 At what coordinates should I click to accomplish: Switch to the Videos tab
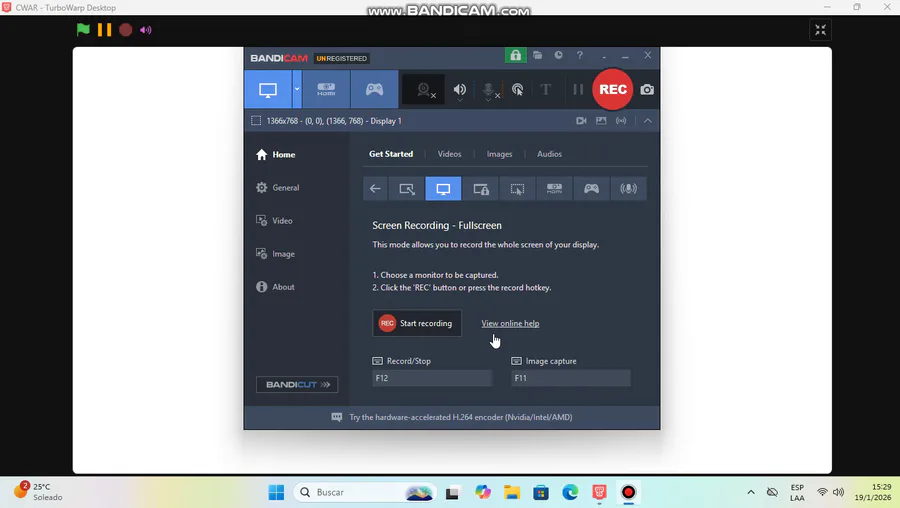click(x=449, y=154)
